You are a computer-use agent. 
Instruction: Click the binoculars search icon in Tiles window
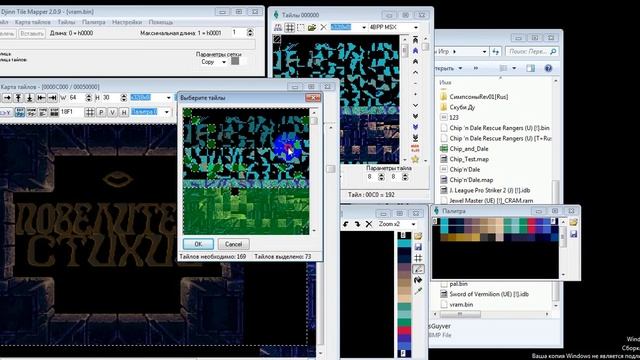point(278,27)
